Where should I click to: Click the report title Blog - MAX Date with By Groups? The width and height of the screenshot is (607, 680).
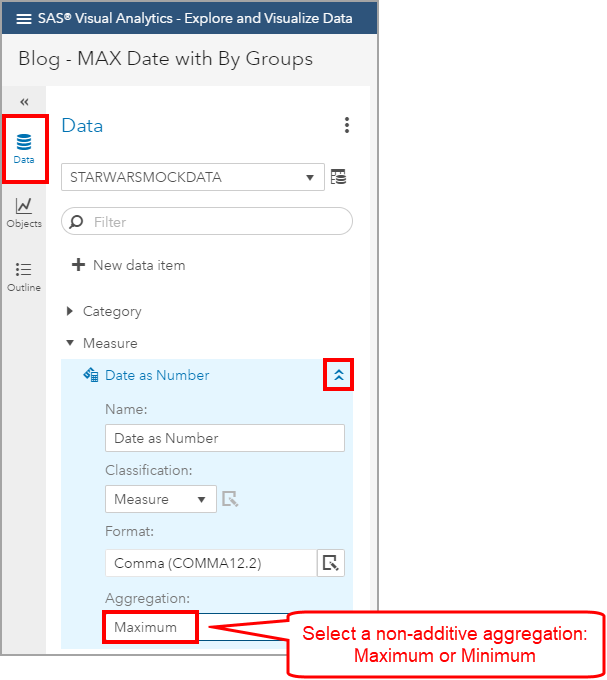coord(165,59)
